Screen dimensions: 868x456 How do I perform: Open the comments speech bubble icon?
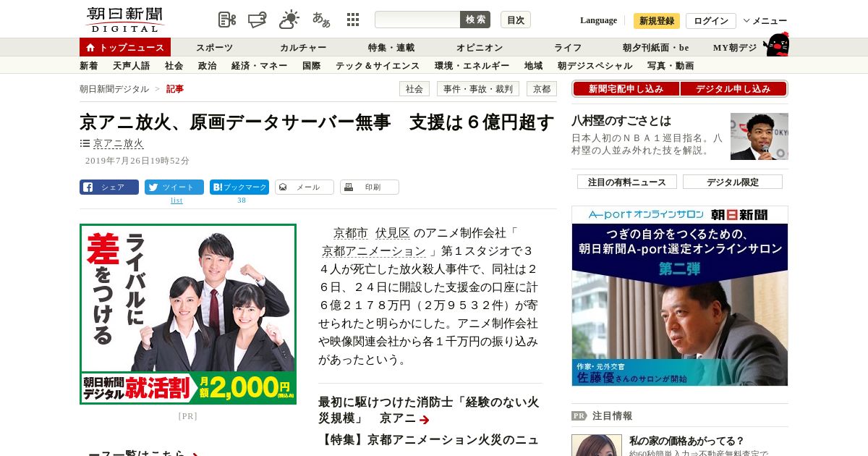(258, 20)
